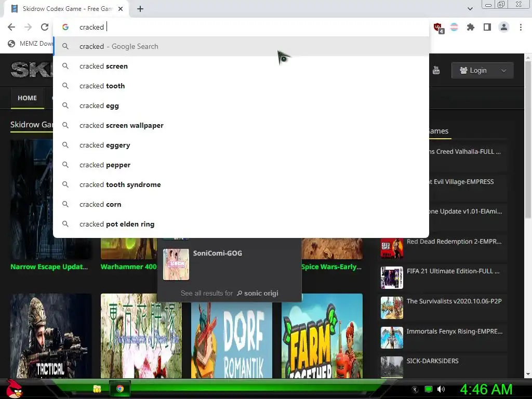Pick the 'cracked eggery' suggestion
532x399 pixels.
(241, 145)
